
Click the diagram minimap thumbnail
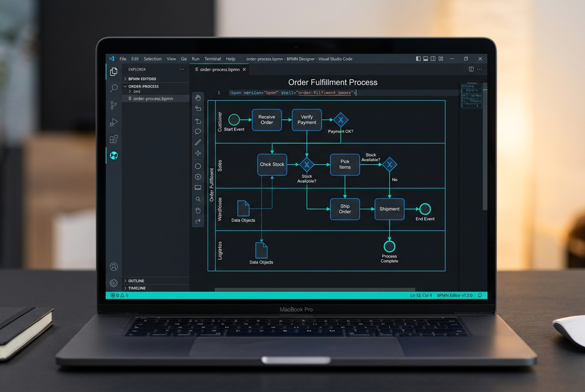(x=471, y=95)
